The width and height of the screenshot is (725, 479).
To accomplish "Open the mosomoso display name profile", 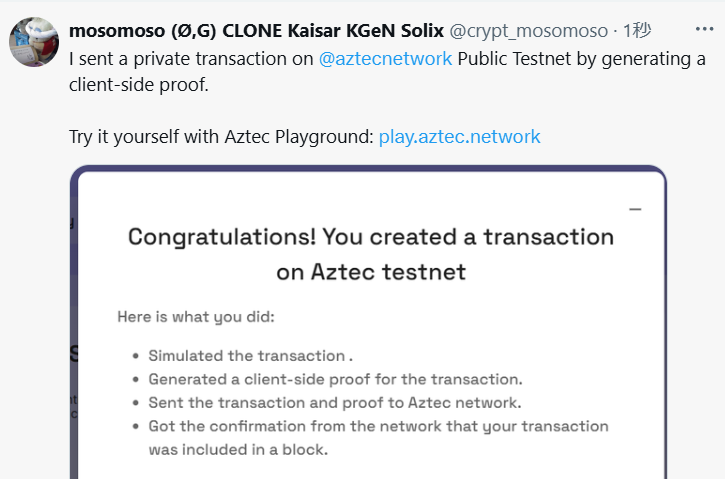I will point(256,31).
